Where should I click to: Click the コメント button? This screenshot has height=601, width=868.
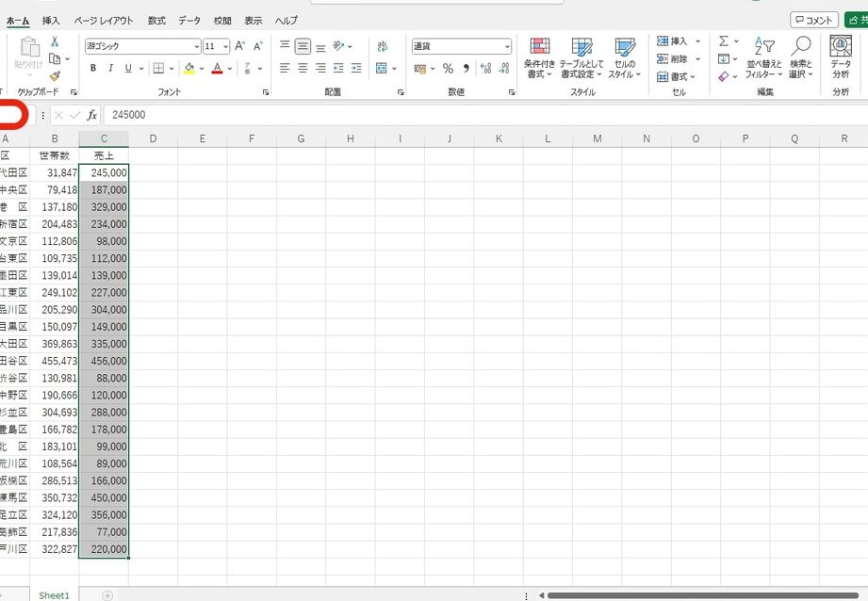813,20
